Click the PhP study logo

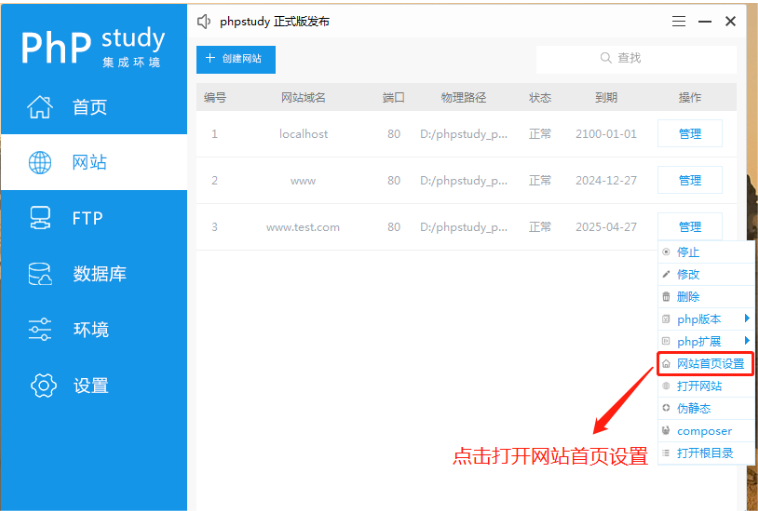(x=93, y=47)
